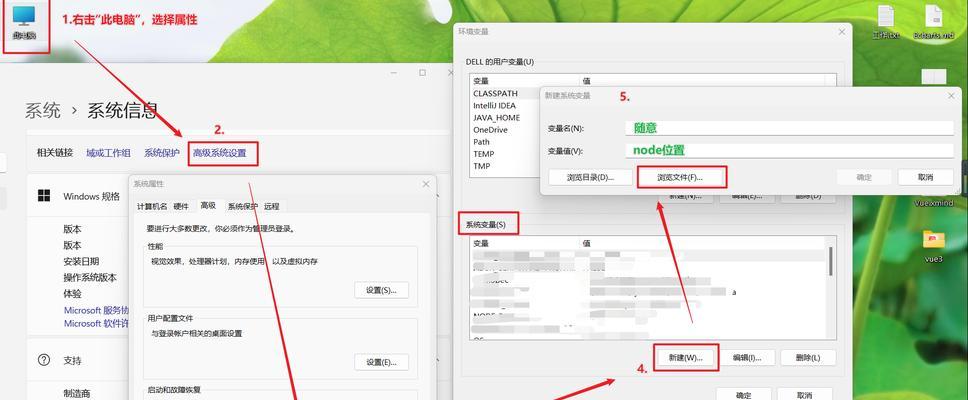Click the 设置(S)... performance button
This screenshot has height=400, width=968.
coord(382,290)
